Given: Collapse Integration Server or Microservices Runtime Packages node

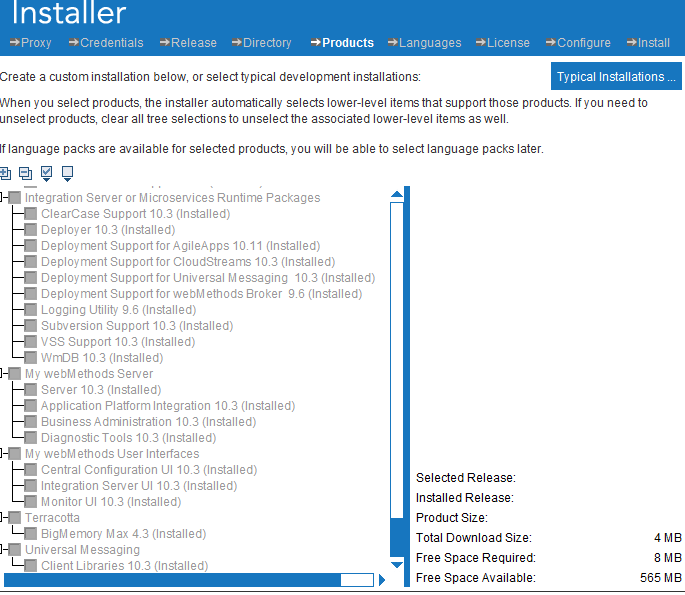Looking at the screenshot, I should [1, 197].
